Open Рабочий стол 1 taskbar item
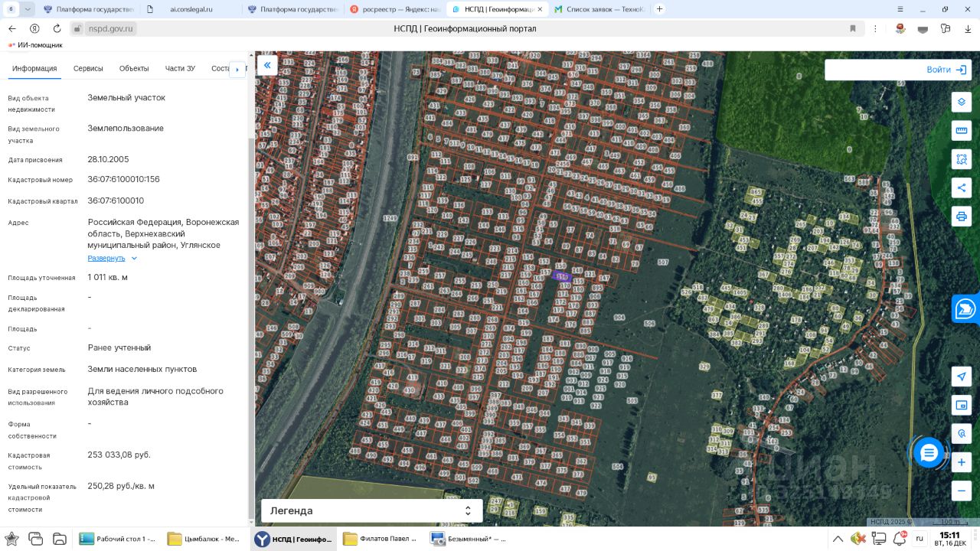The height and width of the screenshot is (551, 980). 118,539
